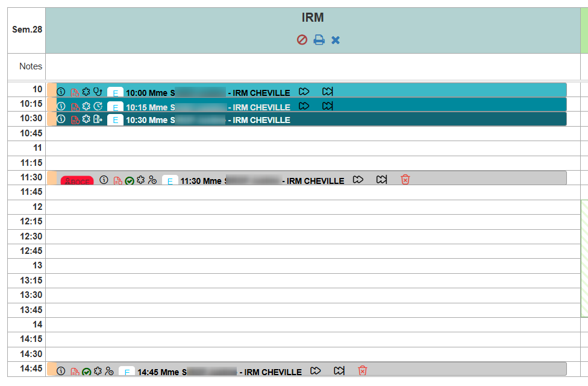Viewport: 588px width, 386px height.
Task: Click the medical star icon on 10:30 appointment
Action: (x=86, y=119)
